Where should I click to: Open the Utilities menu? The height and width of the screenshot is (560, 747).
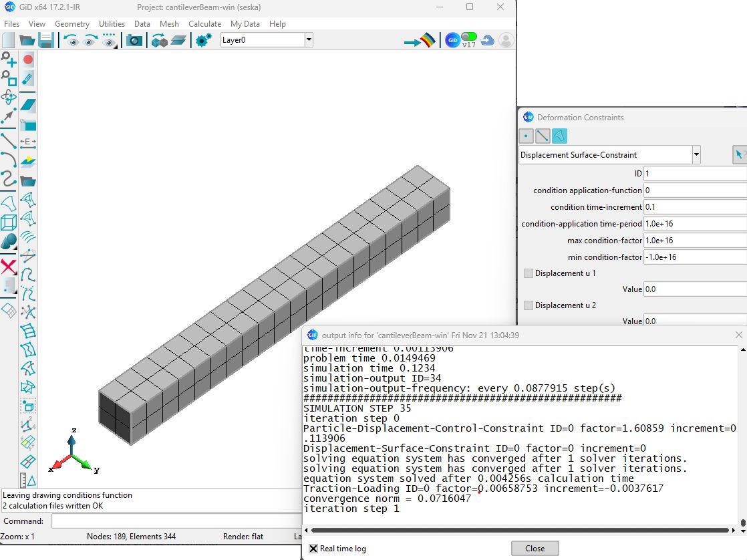(x=112, y=24)
